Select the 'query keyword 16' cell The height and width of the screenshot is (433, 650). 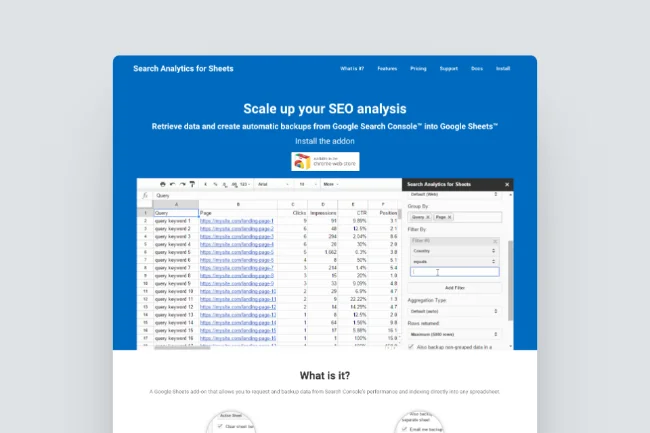[x=176, y=339]
